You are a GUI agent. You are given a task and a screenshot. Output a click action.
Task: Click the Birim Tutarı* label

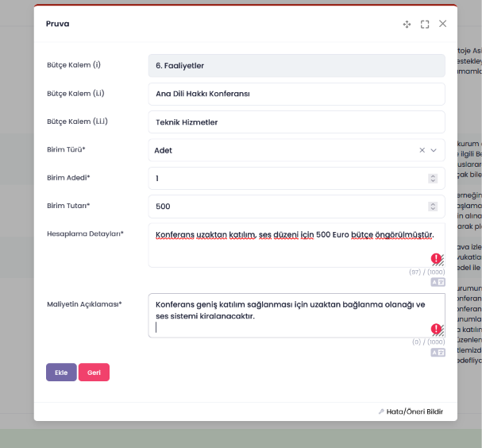68,206
